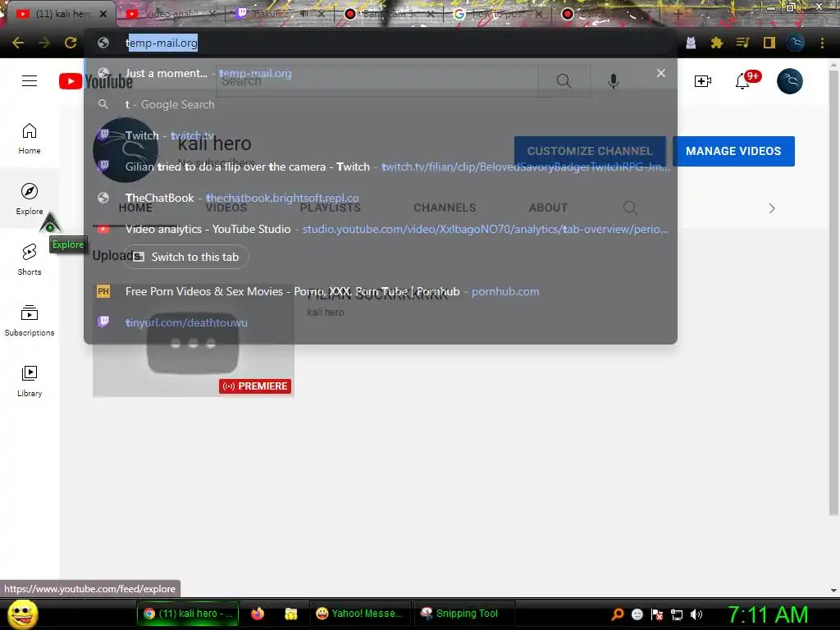Screen dimensions: 840x630
Task: Click the globe site-info icon in address bar
Action: point(103,43)
